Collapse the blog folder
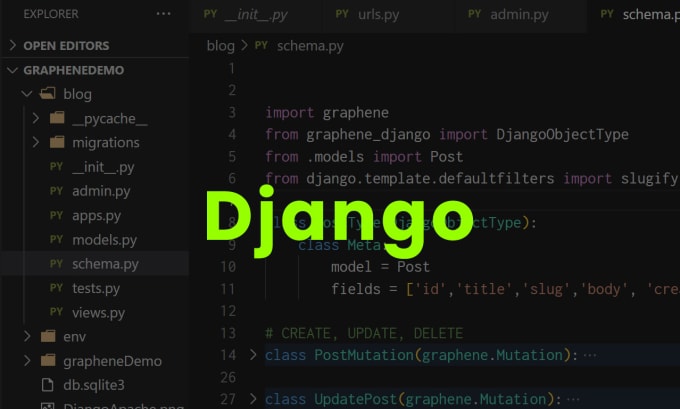This screenshot has width=680, height=409. [x=27, y=94]
